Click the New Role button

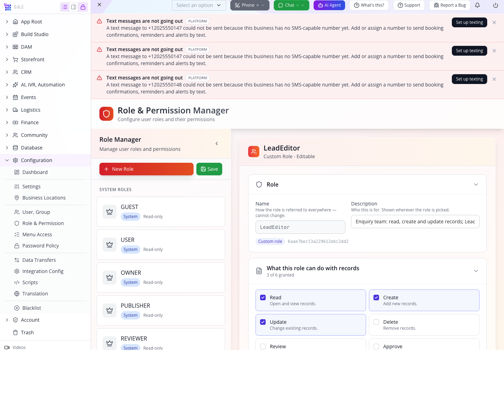click(146, 169)
